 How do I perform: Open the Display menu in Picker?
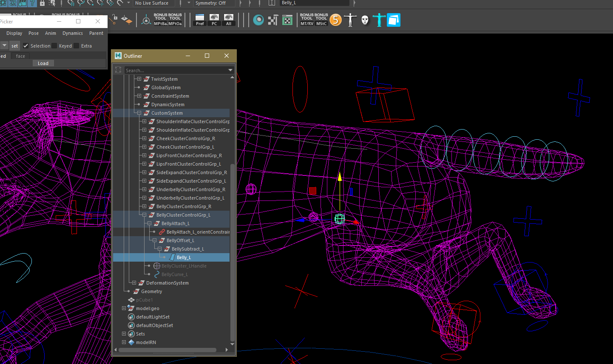14,33
